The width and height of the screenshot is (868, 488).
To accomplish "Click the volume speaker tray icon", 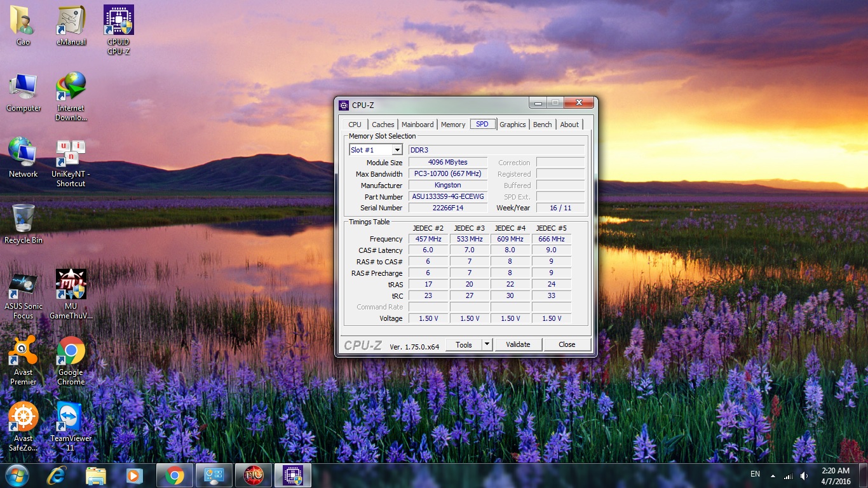I will click(x=804, y=475).
